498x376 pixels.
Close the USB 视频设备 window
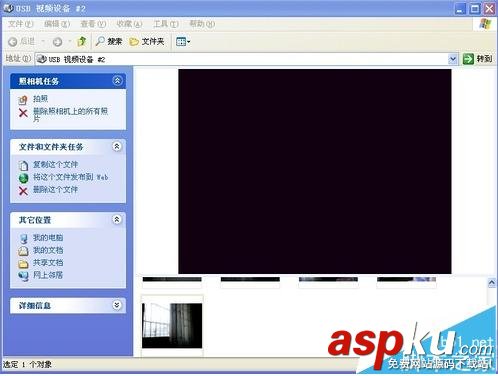[x=489, y=9]
